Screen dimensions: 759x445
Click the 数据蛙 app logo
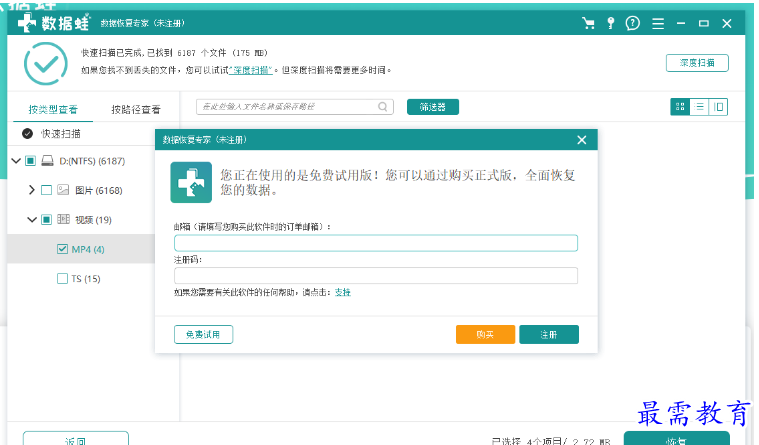tap(53, 23)
